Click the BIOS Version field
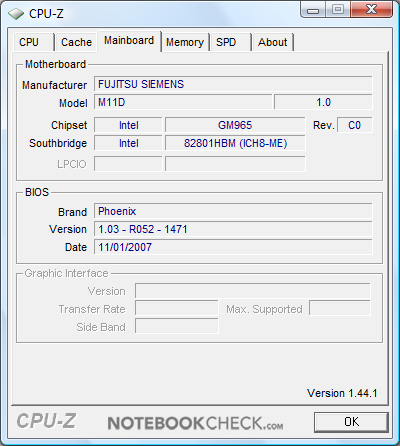 click(233, 229)
